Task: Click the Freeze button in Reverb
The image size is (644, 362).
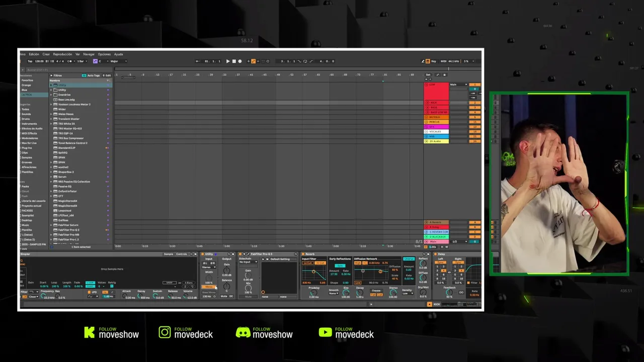Action: point(376,291)
